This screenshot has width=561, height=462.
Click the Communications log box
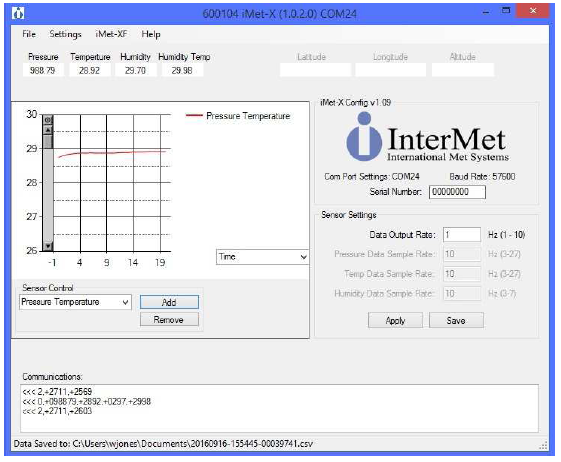(279, 408)
